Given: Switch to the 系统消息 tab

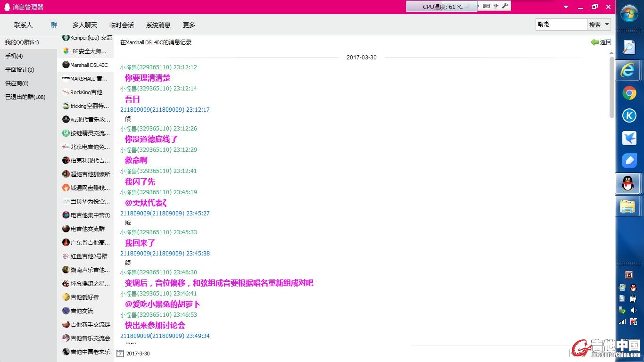Looking at the screenshot, I should [158, 25].
